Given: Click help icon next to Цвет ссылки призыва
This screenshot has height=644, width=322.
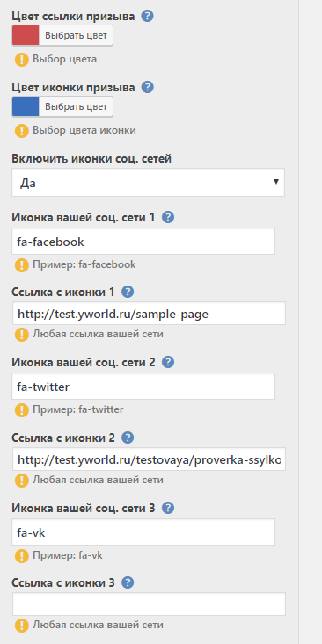Looking at the screenshot, I should click(x=147, y=17).
